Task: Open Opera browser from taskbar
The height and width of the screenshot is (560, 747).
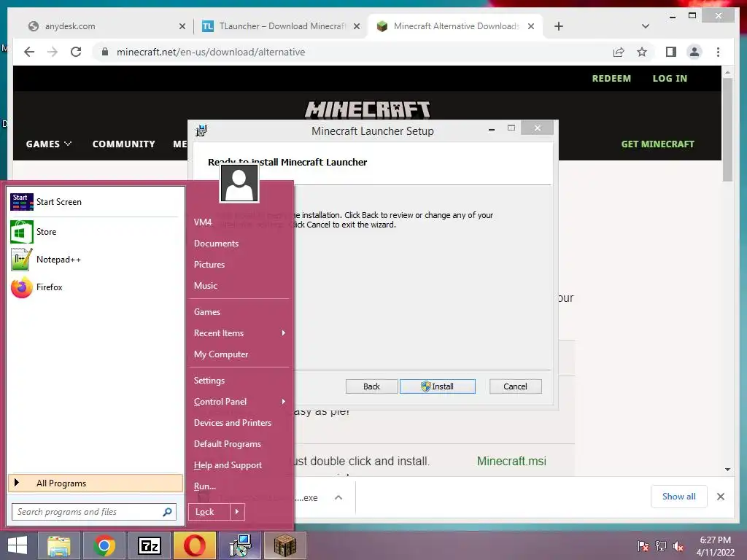Action: pyautogui.click(x=194, y=545)
